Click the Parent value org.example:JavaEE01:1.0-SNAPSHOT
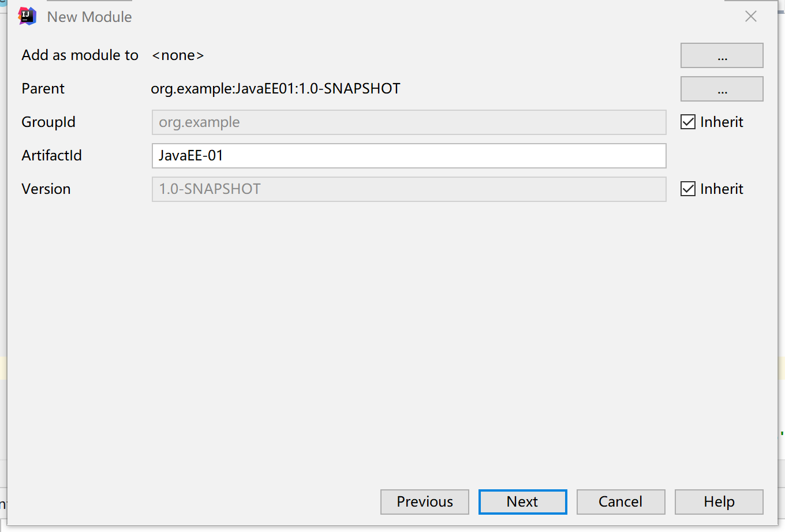 [x=275, y=89]
